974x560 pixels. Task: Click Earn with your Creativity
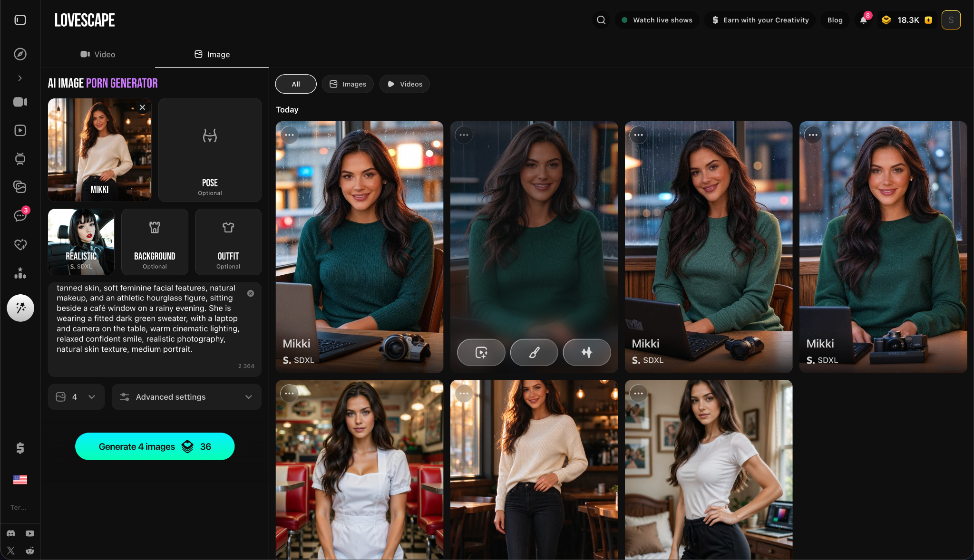[760, 20]
